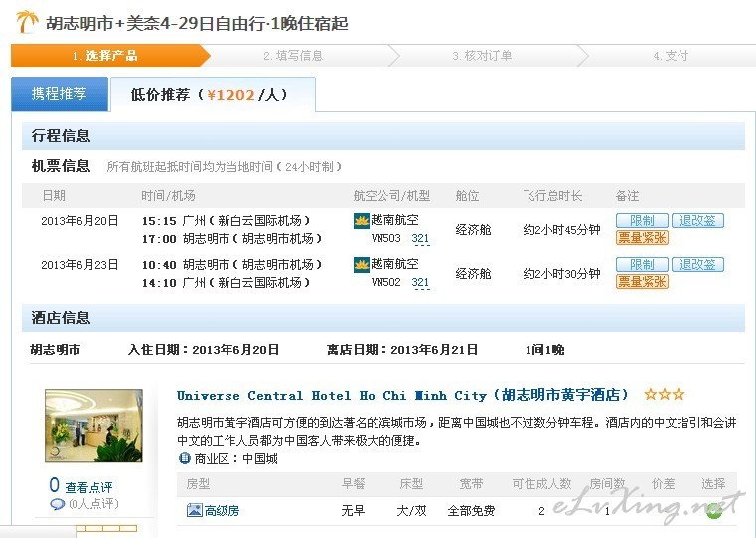Click the date 2013年6月23日 in flight table

coord(79,264)
